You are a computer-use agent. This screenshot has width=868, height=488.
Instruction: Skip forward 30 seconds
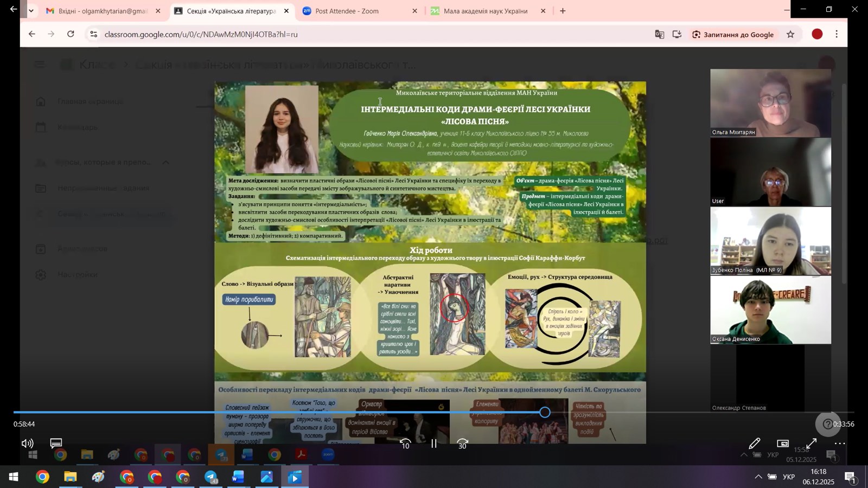462,444
